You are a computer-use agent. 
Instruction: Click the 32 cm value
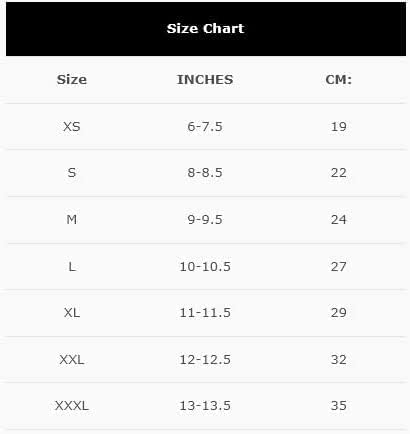tap(339, 360)
